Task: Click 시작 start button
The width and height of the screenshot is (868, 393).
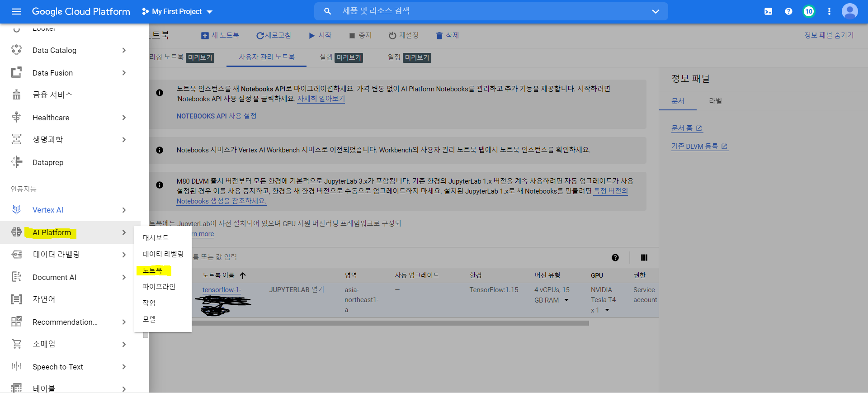Action: [320, 35]
